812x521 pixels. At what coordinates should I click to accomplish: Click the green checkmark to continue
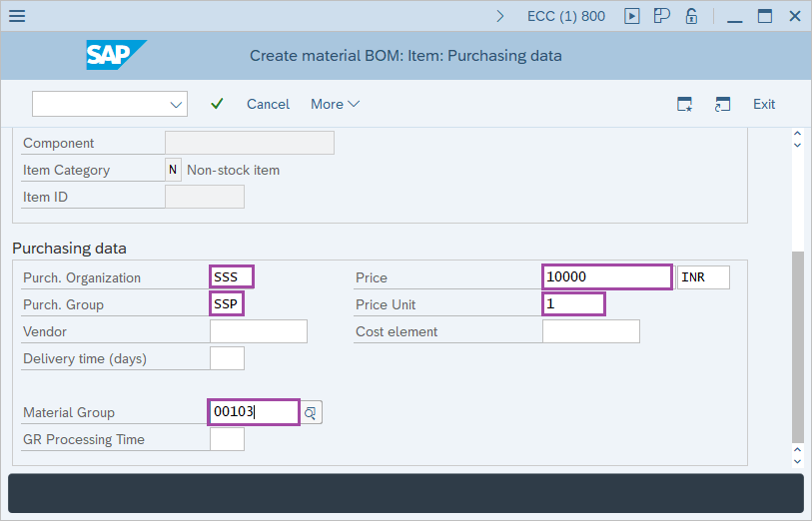point(217,104)
